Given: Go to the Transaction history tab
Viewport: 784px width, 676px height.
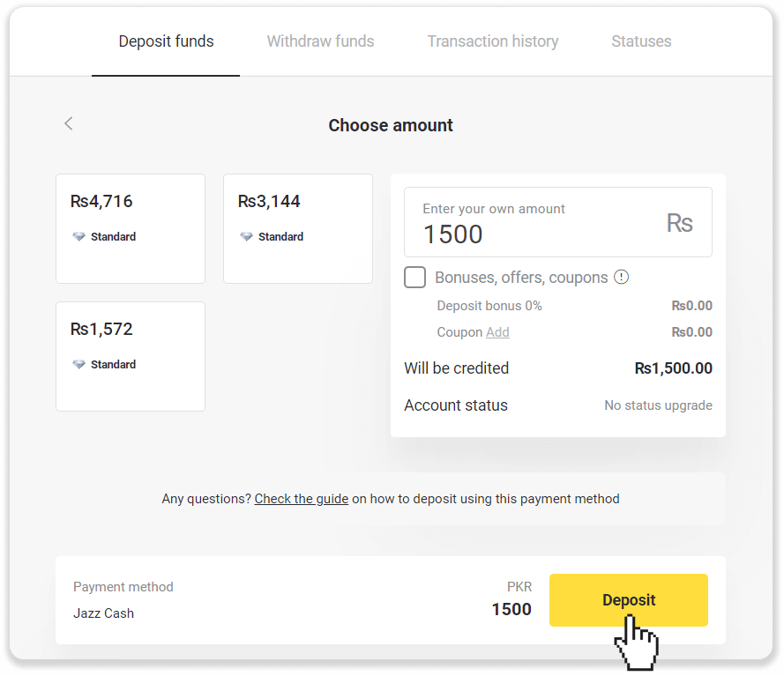Looking at the screenshot, I should (492, 41).
